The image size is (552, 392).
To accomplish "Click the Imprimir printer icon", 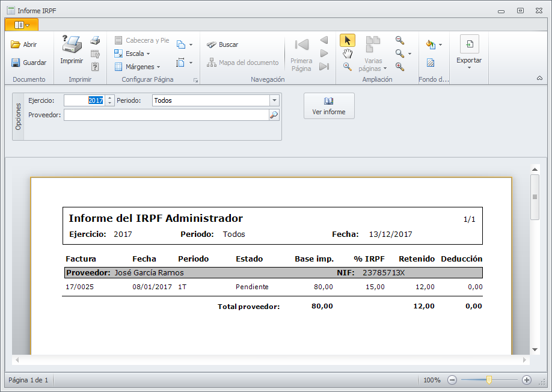I will 72,45.
